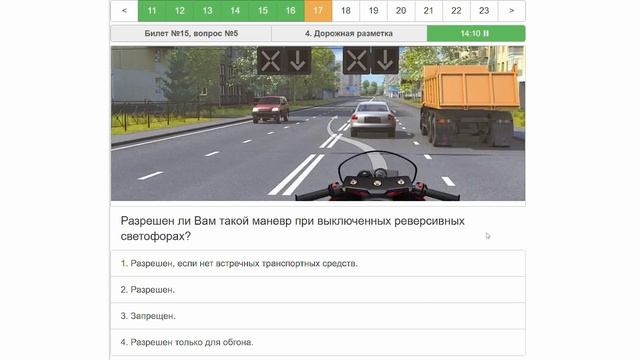This screenshot has width=640, height=360.
Task: Jump to question 18
Action: [346, 11]
